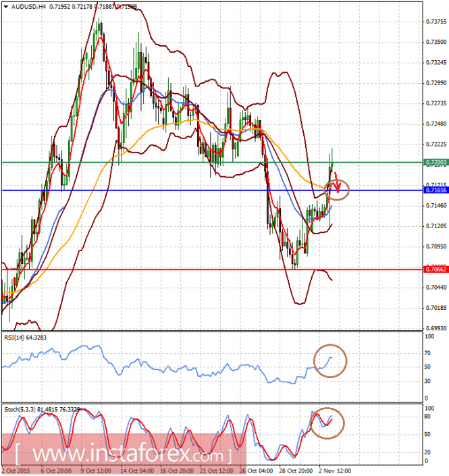Click the brown circle on the Stochastic lines

pyautogui.click(x=327, y=423)
